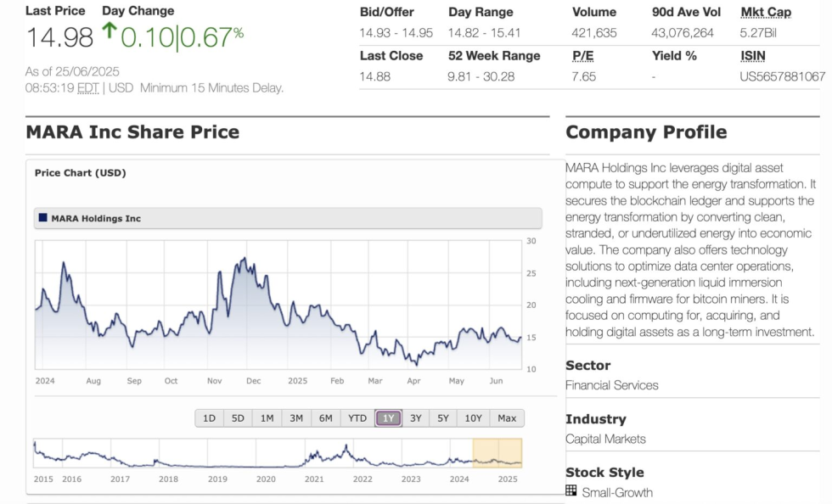Select the 1M chart period
The image size is (832, 504).
(x=267, y=417)
